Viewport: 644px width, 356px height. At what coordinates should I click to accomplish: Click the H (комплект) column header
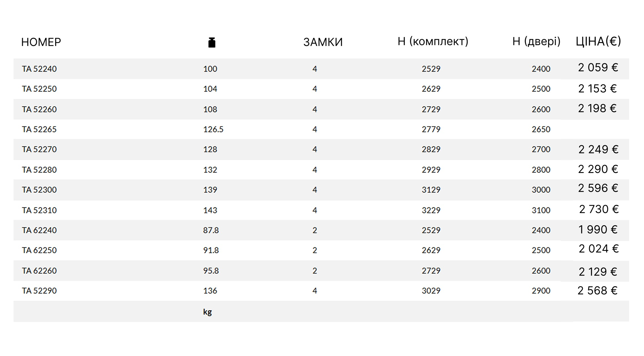click(433, 41)
